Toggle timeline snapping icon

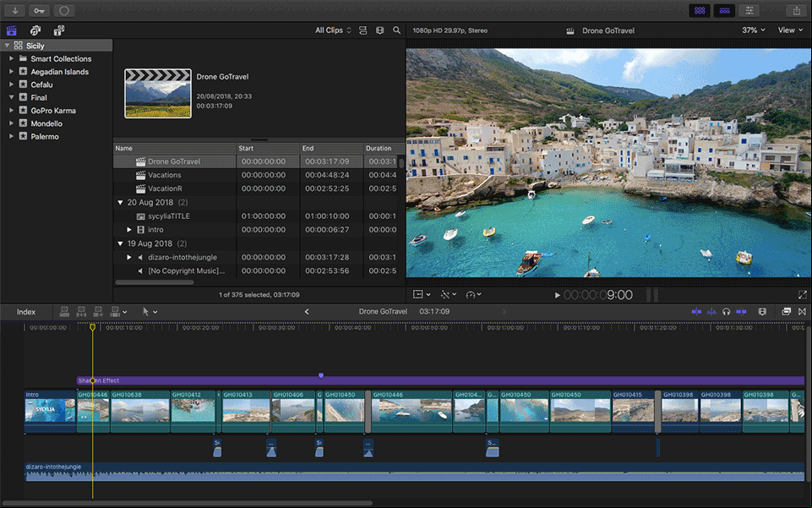click(x=742, y=312)
